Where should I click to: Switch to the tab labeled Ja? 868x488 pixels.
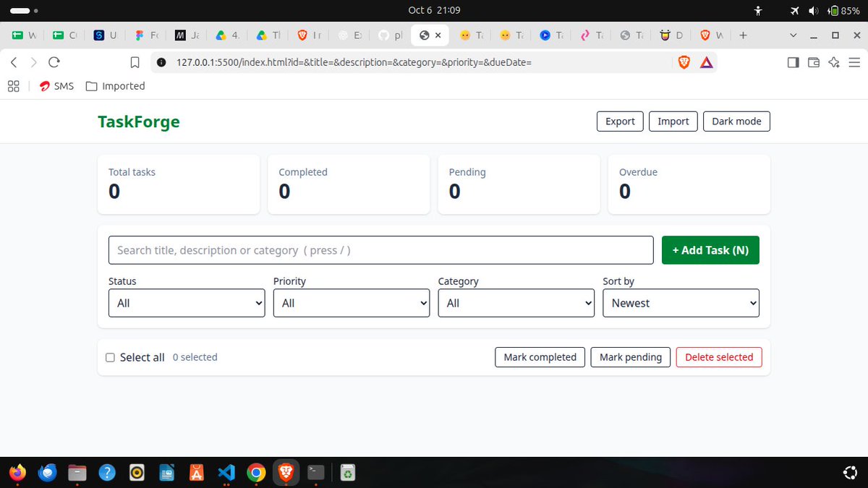pos(188,35)
